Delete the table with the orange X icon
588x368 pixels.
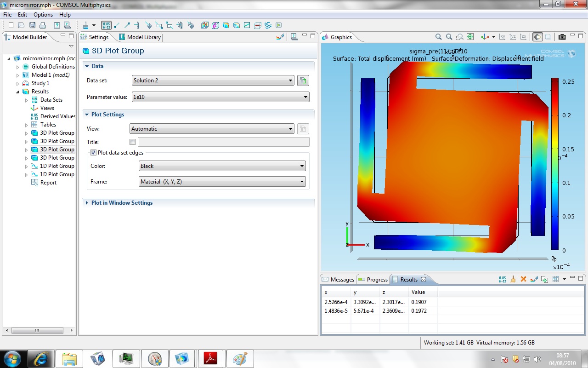[x=523, y=279]
